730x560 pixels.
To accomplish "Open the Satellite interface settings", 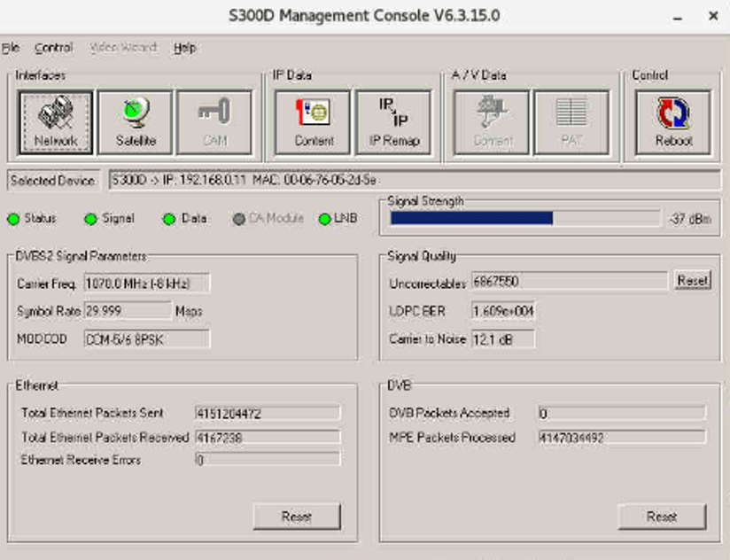I will click(x=136, y=122).
